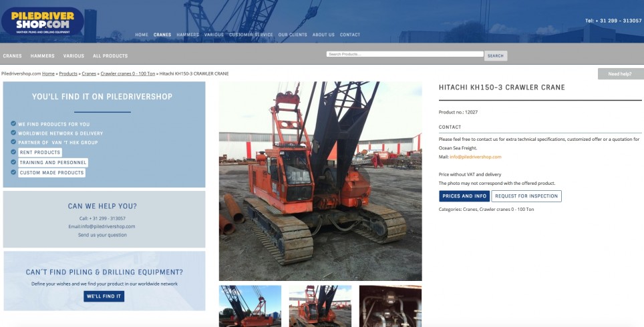The image size is (644, 327).
Task: Click Send us your question link
Action: click(x=102, y=235)
